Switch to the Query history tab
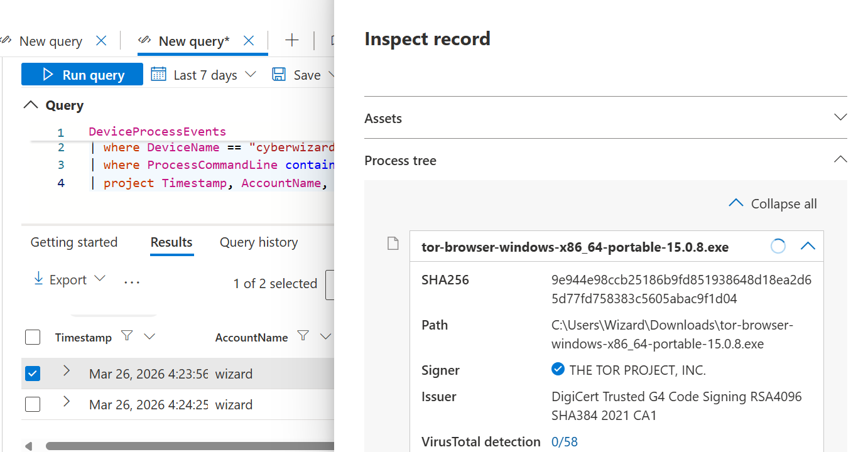This screenshot has height=452, width=868. (259, 242)
